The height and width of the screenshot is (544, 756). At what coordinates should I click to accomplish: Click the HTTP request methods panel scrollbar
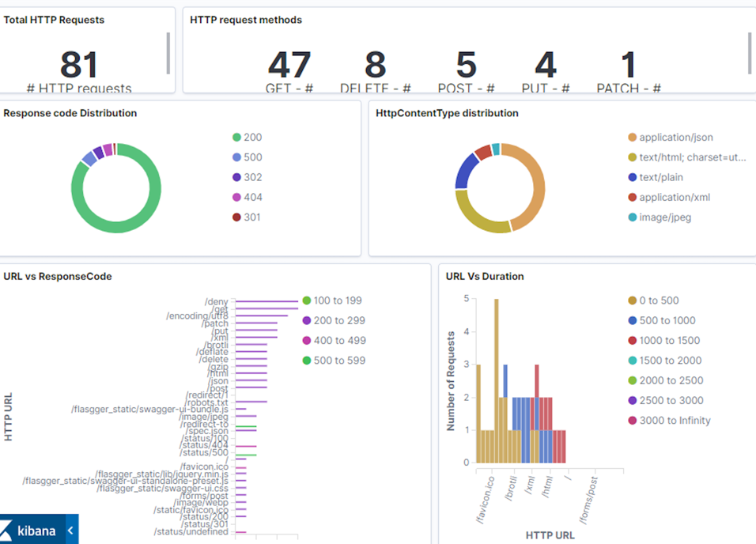pos(750,53)
